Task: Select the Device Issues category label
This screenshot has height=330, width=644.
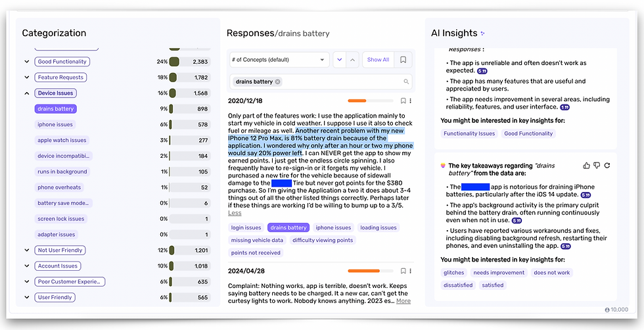Action: [x=55, y=93]
